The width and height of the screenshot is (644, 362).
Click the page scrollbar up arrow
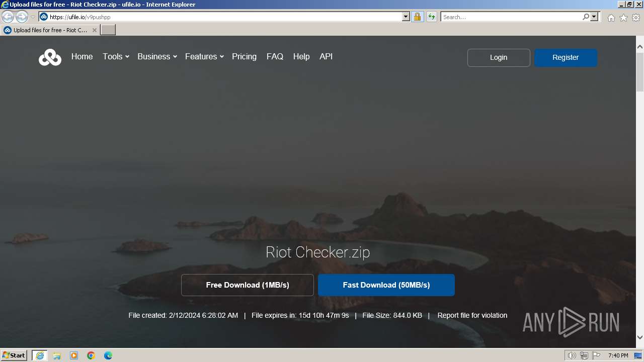coord(640,47)
